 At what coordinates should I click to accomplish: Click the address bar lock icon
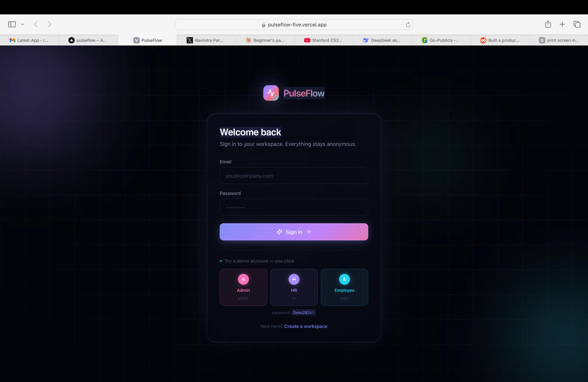click(x=263, y=25)
